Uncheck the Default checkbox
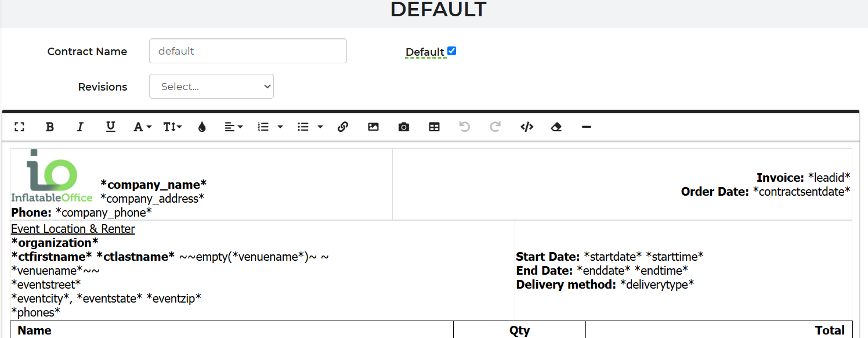Viewport: 868px width, 338px height. 452,51
